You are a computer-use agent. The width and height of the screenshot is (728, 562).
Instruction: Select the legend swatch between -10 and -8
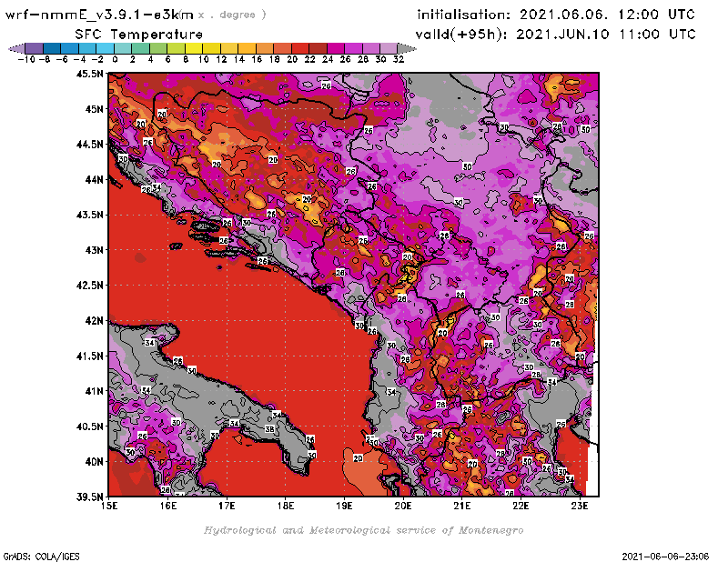pyautogui.click(x=35, y=49)
